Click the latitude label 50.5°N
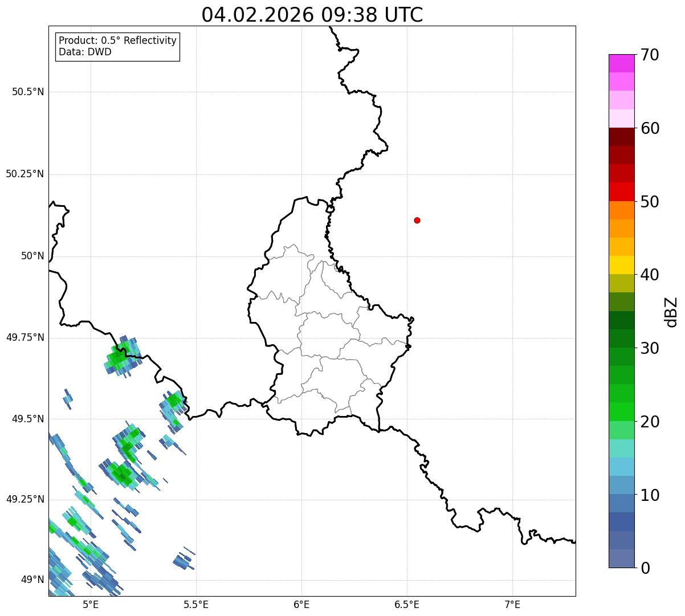 point(27,92)
